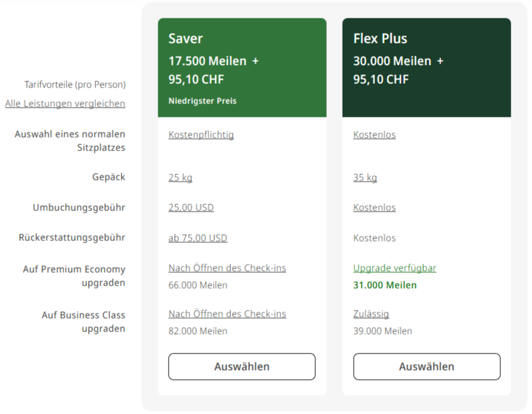Open the Saver '25,00 USD' rebooking fee link
This screenshot has width=532, height=414.
(191, 207)
